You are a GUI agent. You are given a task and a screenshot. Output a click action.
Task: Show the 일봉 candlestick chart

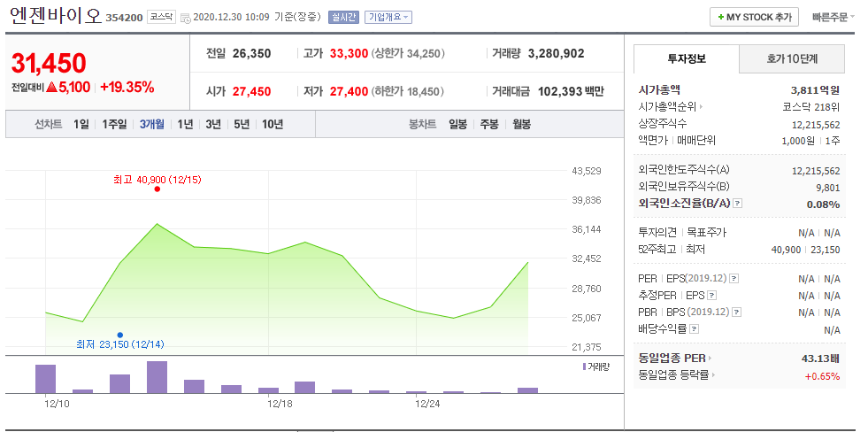(x=457, y=124)
